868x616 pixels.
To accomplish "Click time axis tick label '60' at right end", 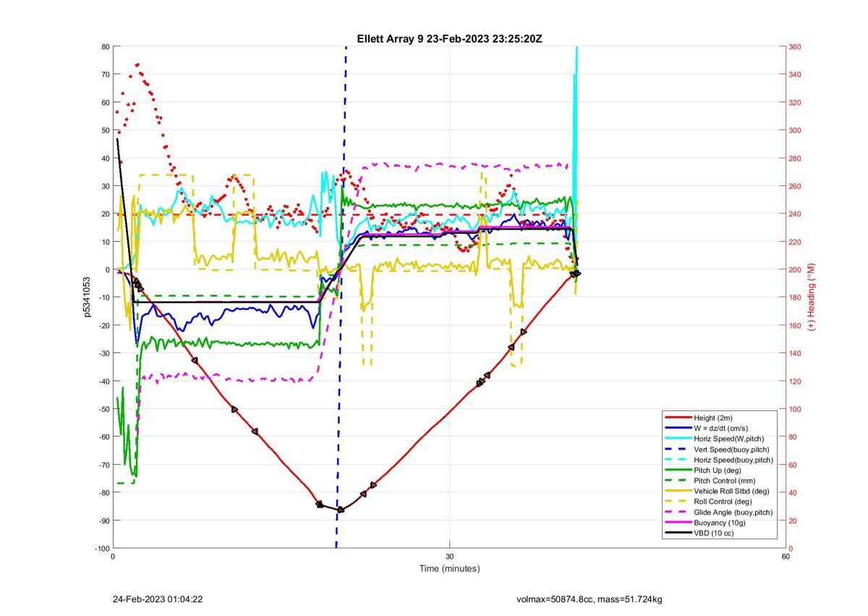I will pos(786,557).
